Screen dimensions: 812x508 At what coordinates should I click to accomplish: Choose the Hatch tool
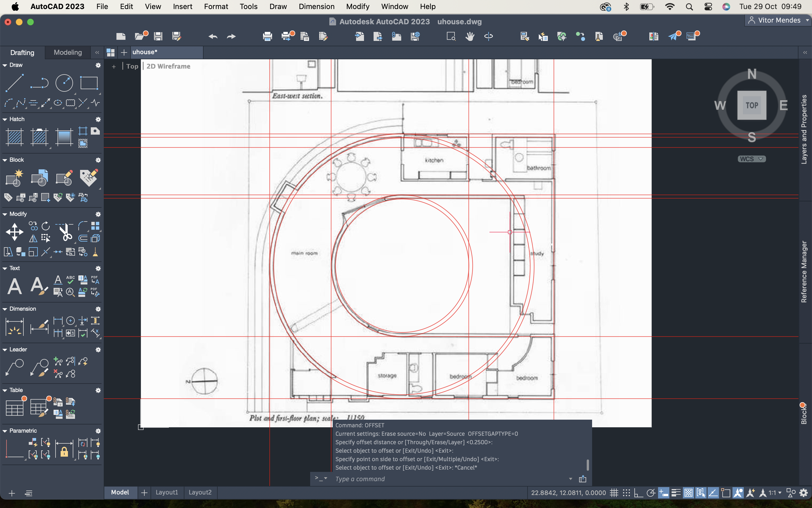click(x=14, y=137)
